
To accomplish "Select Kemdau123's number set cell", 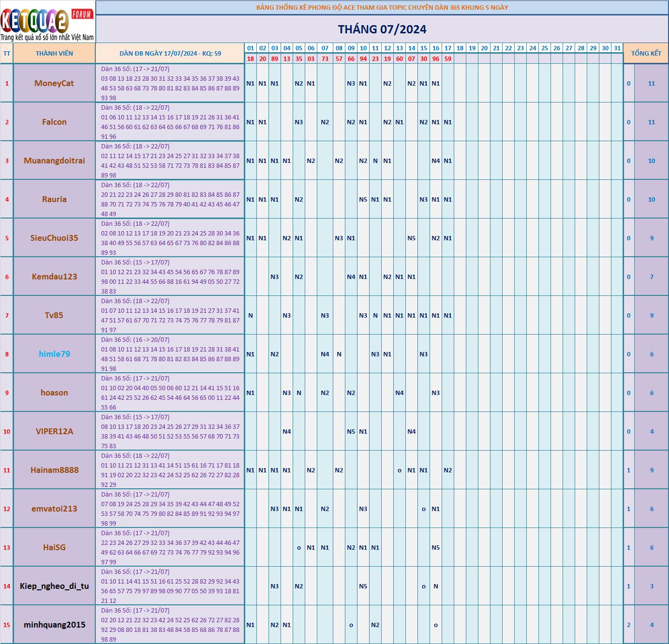I will point(170,277).
